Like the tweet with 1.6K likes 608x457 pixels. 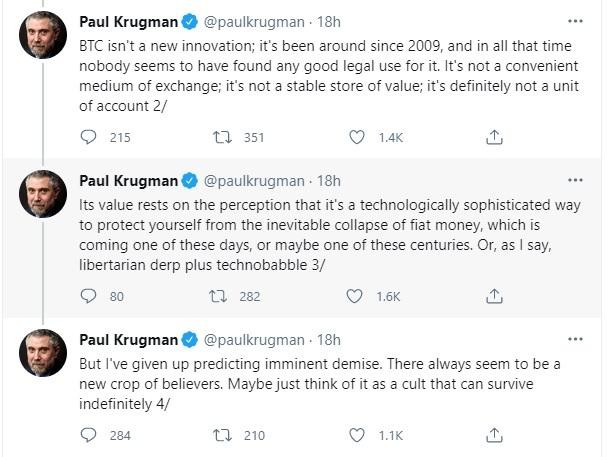click(354, 296)
